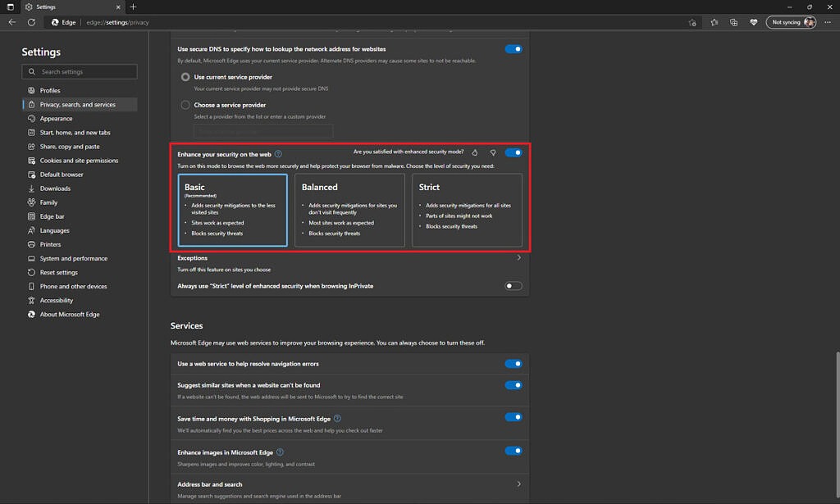The width and height of the screenshot is (840, 504).
Task: Click the thumbs down feedback icon
Action: [493, 152]
